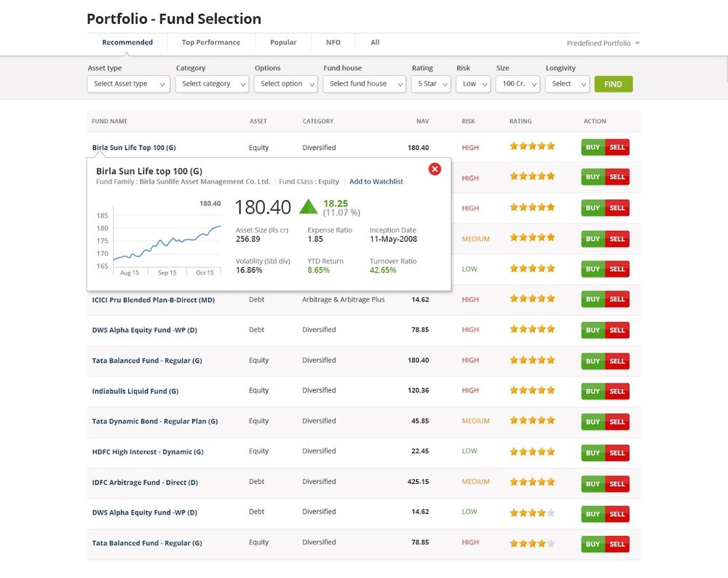Open Tata Dynamic Bond - Regular Plan (G)
This screenshot has width=728, height=578.
[x=154, y=421]
